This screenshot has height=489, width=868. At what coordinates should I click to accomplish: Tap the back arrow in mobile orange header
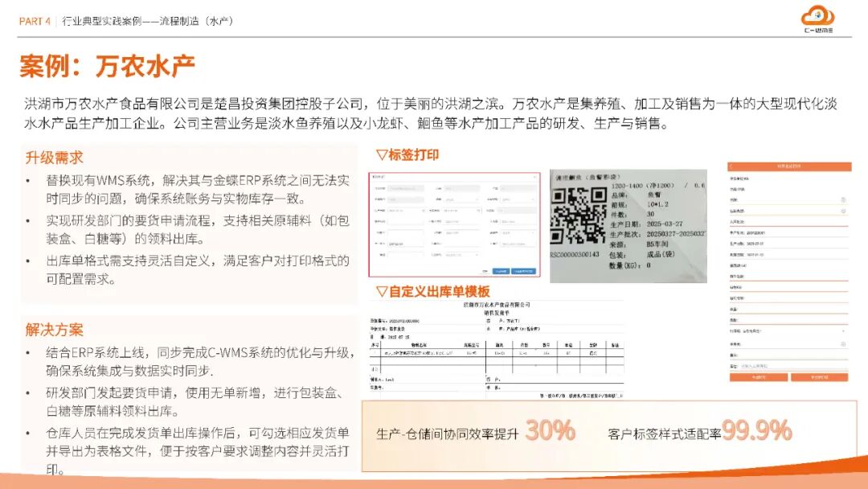[x=731, y=166]
